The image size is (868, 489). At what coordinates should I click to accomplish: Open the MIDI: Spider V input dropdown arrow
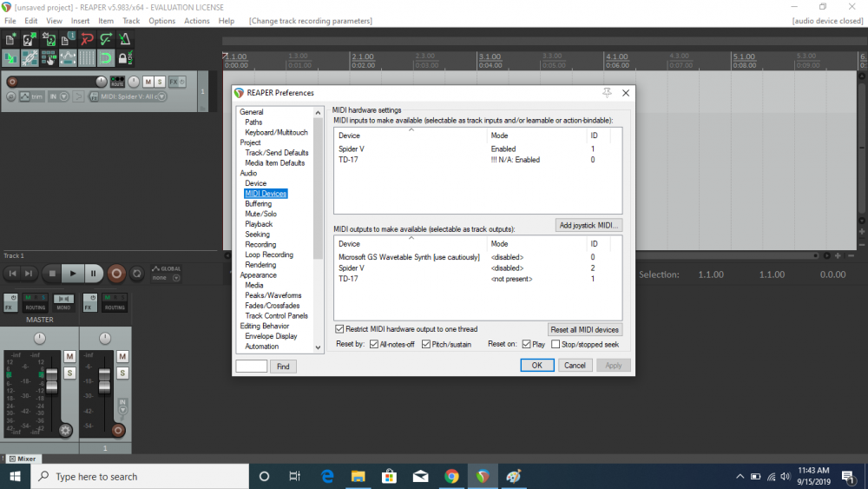point(161,96)
